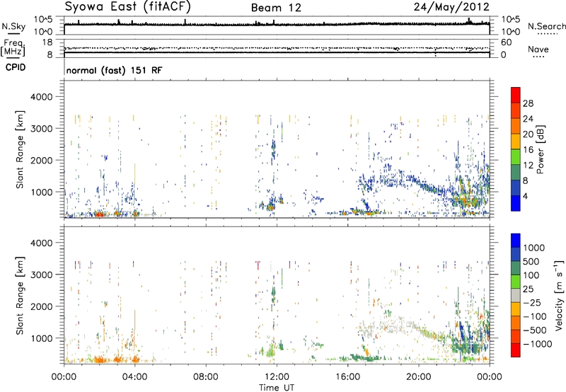Click the '16:00' time tick label
566x392 pixels.
347,377
